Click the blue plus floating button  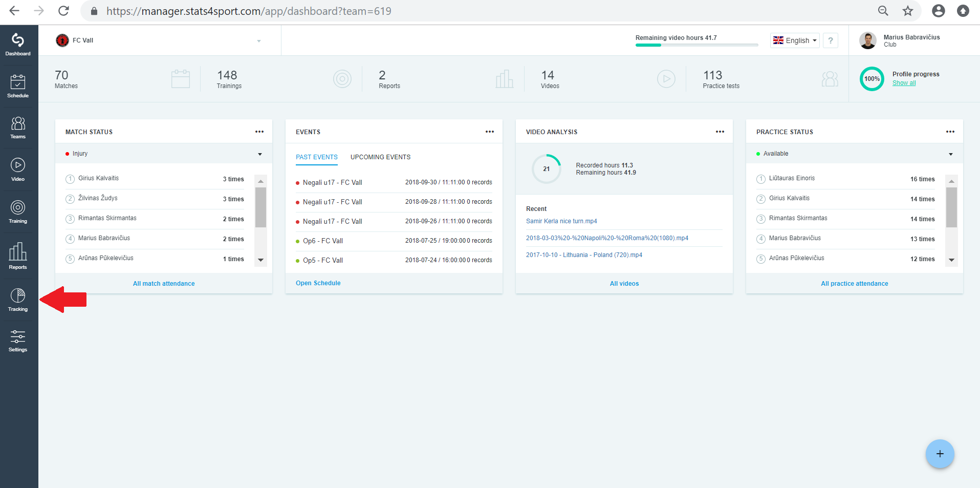tap(940, 454)
